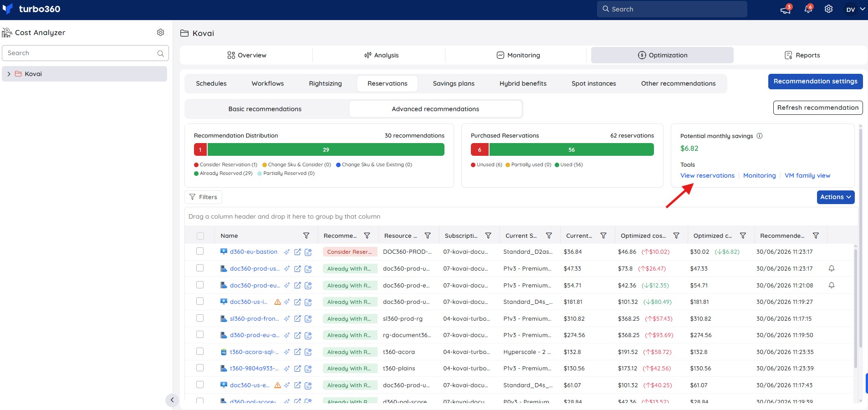Click alert bell in doc360-prod-us row
The image size is (868, 410).
(x=832, y=268)
